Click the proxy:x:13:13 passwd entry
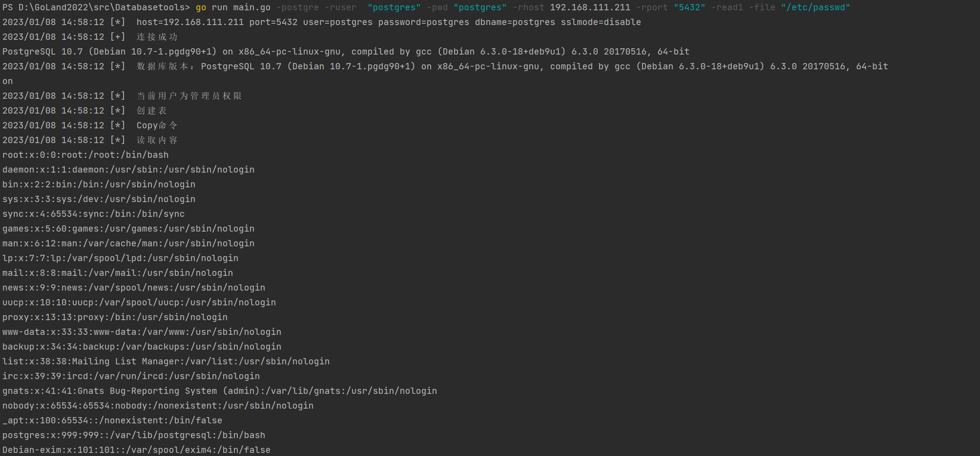Viewport: 980px width, 456px height. 115,317
